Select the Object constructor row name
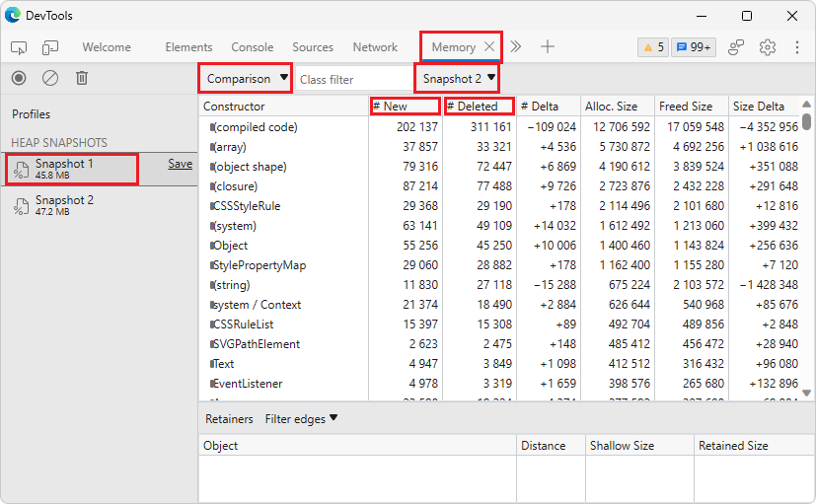 pos(231,246)
